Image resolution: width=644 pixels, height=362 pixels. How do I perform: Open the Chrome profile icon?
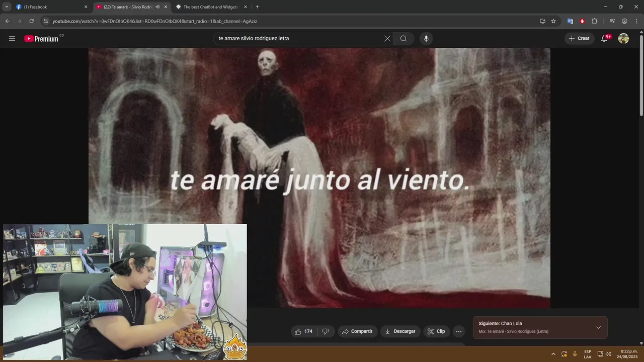624,21
